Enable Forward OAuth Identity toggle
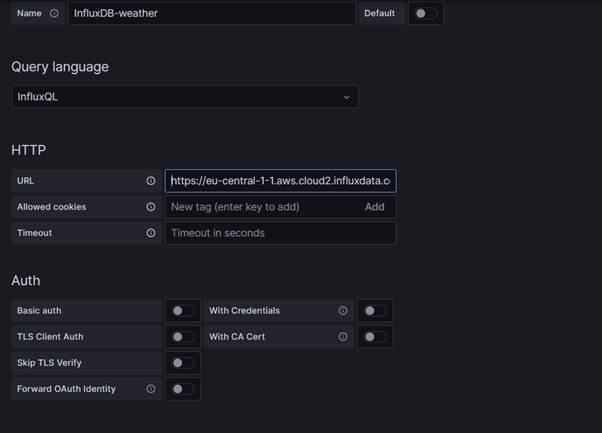 coord(183,389)
